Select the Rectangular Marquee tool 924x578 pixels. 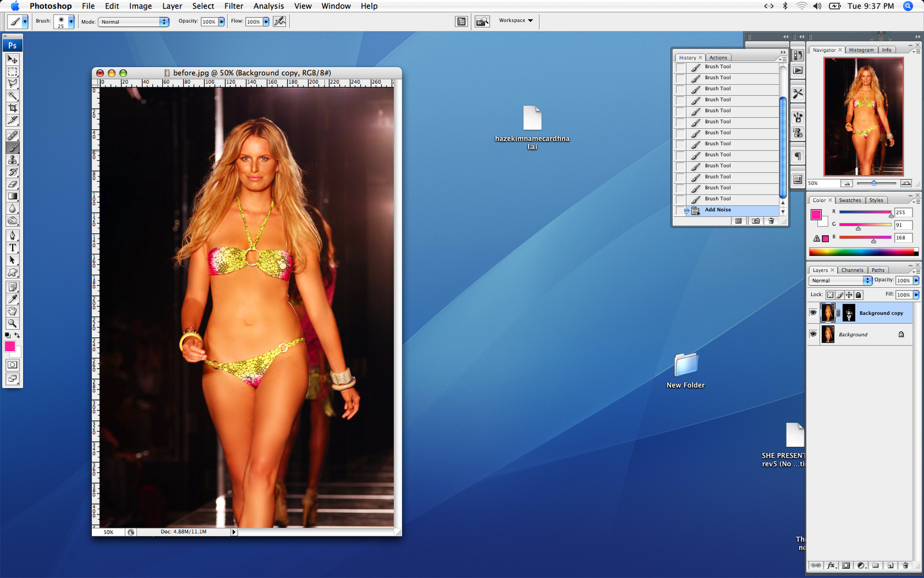(x=12, y=72)
